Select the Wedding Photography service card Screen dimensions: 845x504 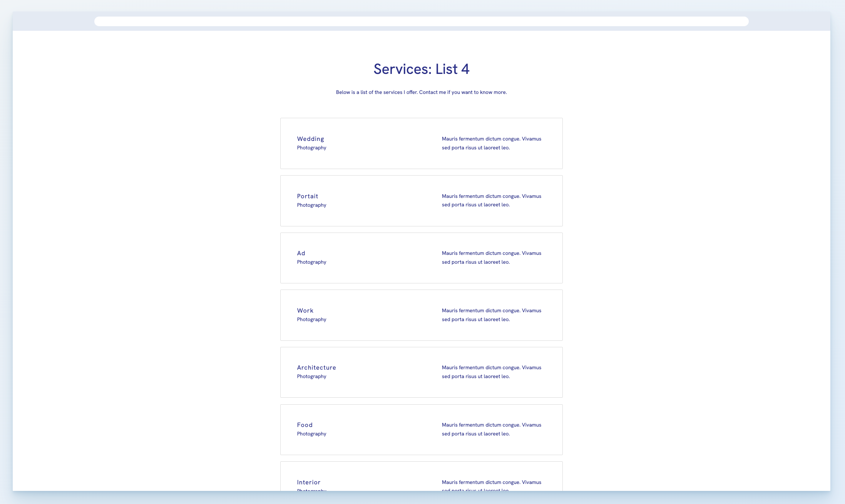point(421,143)
